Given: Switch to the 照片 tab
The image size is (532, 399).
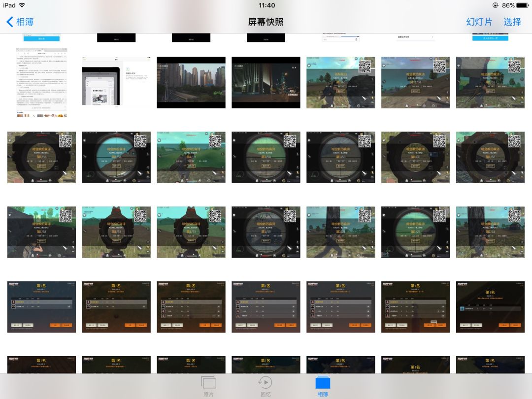Looking at the screenshot, I should (208, 387).
